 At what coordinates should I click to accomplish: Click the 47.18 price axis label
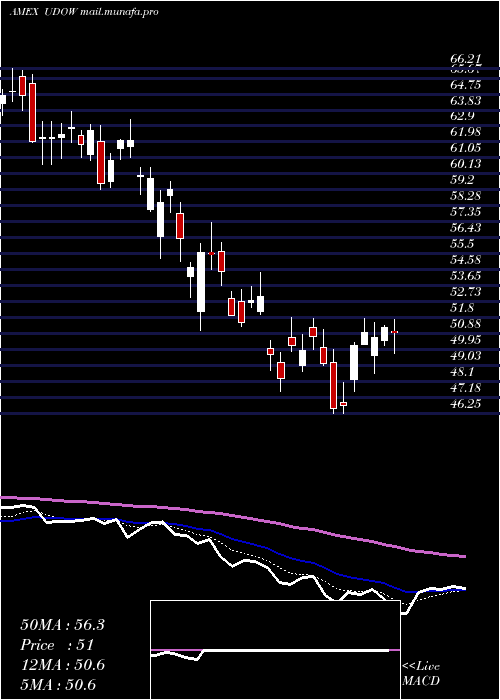point(465,387)
